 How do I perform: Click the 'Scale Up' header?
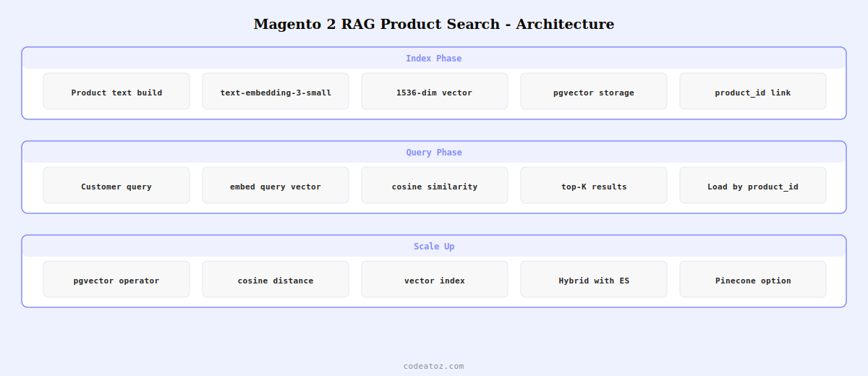click(x=434, y=247)
